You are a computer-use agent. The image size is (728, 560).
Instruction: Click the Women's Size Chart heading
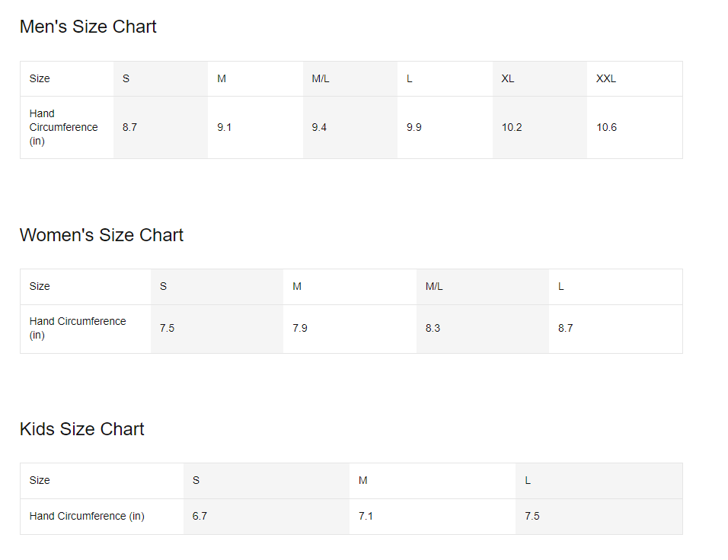tap(101, 235)
